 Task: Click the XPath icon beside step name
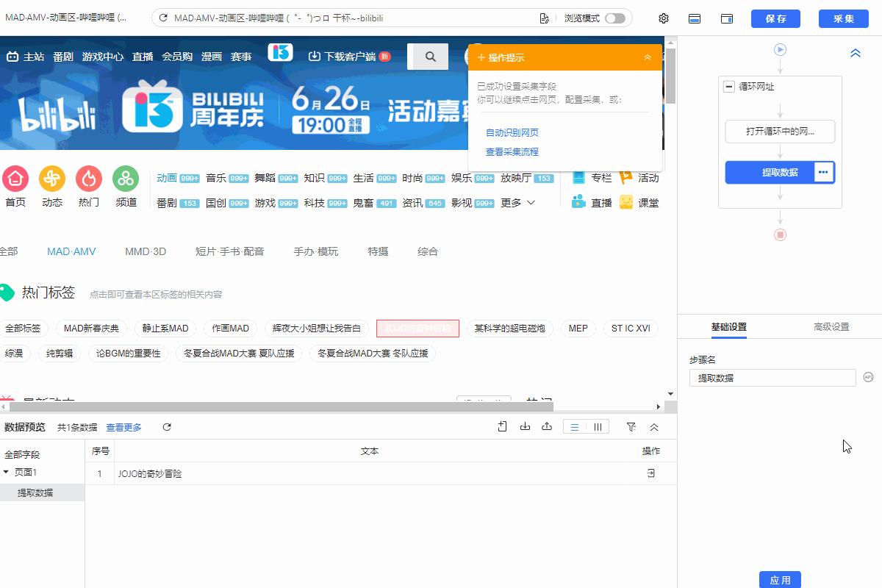click(x=868, y=377)
